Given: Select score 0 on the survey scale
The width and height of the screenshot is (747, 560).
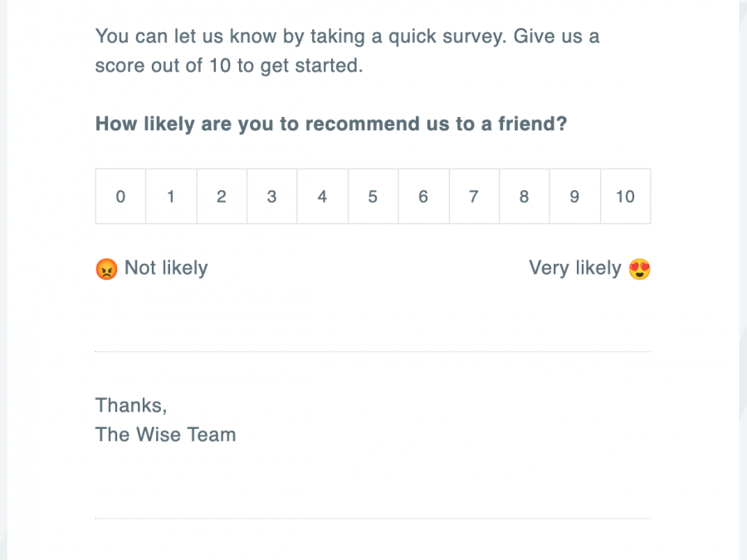Looking at the screenshot, I should pos(121,197).
